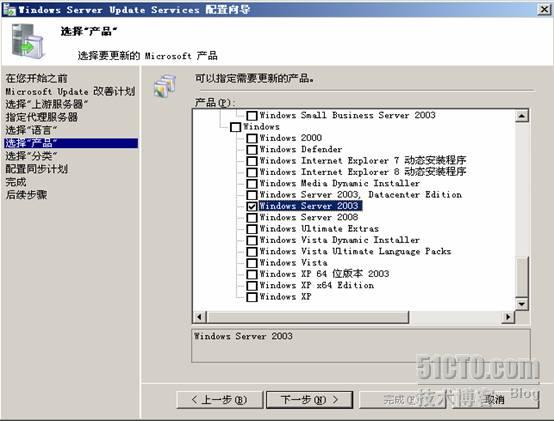This screenshot has height=421, width=554.
Task: Proceed with the 下一步 button
Action: 309,400
